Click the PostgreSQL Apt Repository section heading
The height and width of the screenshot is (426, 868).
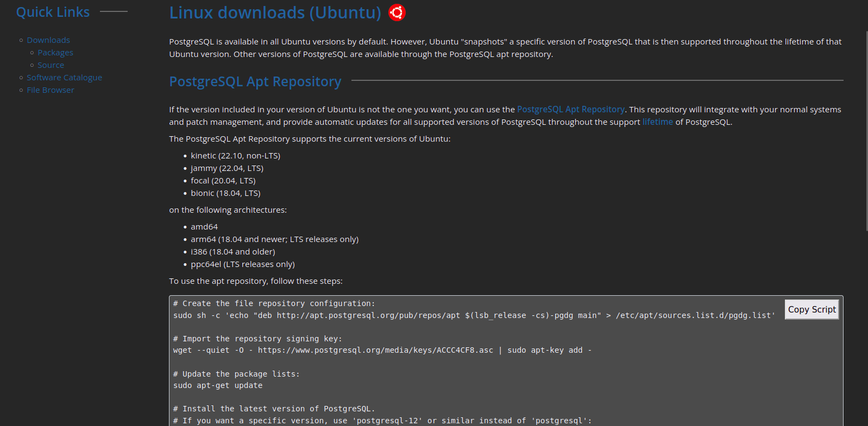point(255,81)
